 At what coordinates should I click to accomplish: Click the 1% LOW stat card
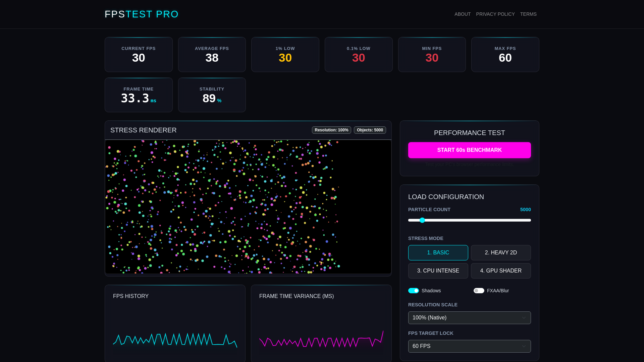tap(285, 54)
